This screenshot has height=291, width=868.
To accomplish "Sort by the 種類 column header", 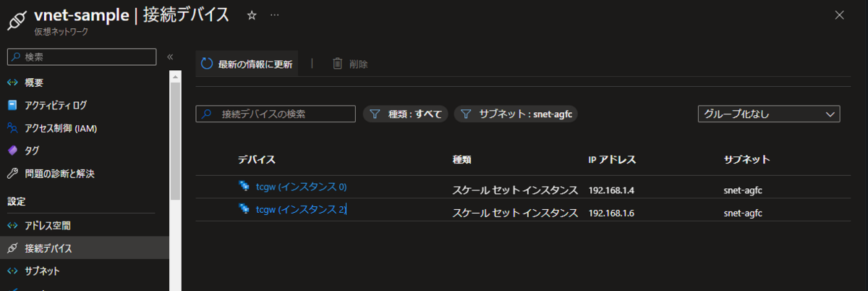I will click(461, 159).
